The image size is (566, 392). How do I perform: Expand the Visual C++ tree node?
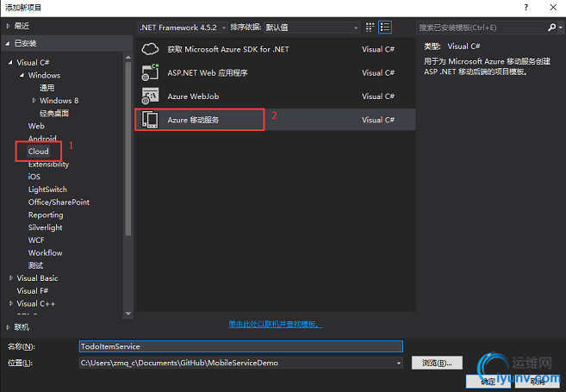tap(11, 303)
